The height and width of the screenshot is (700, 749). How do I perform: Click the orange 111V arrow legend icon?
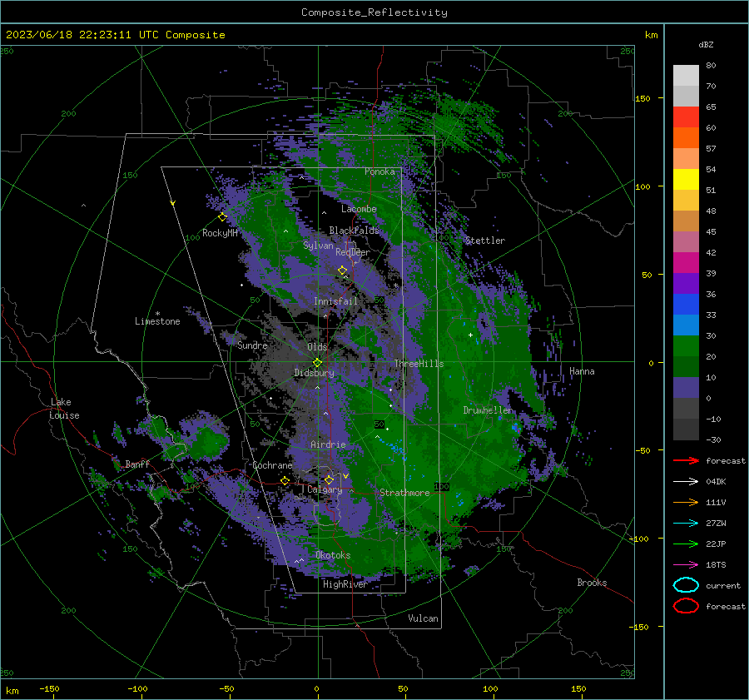[686, 502]
